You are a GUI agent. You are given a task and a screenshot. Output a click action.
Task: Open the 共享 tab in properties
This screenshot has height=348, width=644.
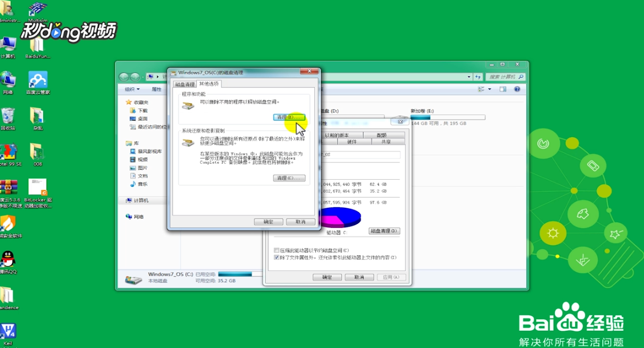coord(386,142)
